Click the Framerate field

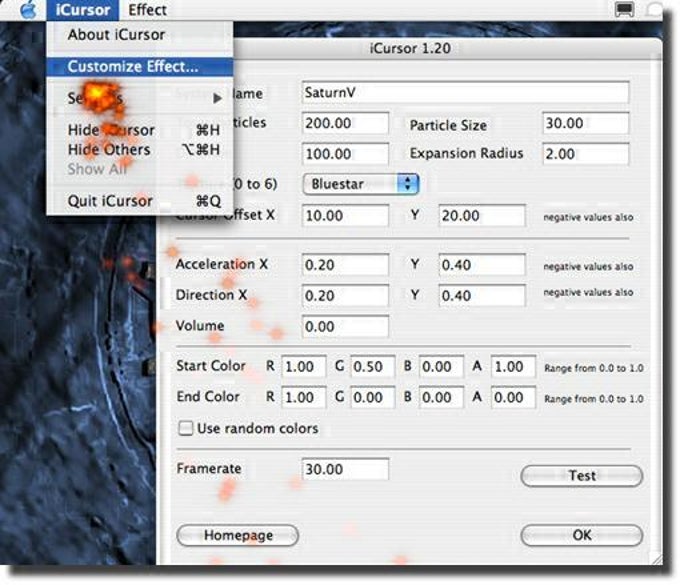345,469
